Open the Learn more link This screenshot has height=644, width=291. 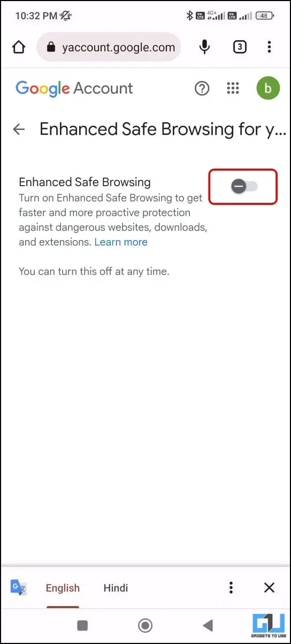121,242
